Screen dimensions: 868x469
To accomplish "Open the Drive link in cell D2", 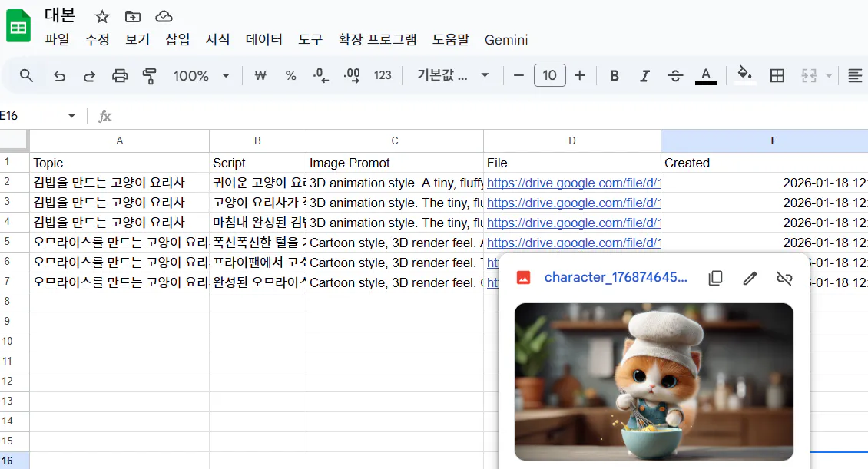I will [x=572, y=183].
